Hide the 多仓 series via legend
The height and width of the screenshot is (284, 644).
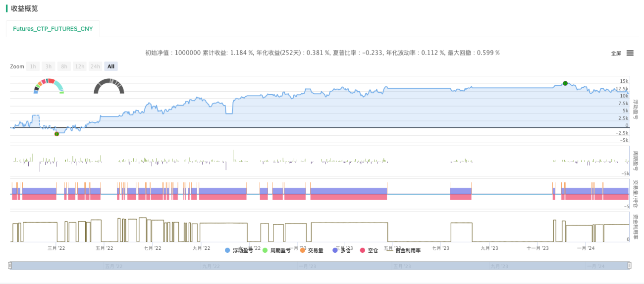(342, 251)
